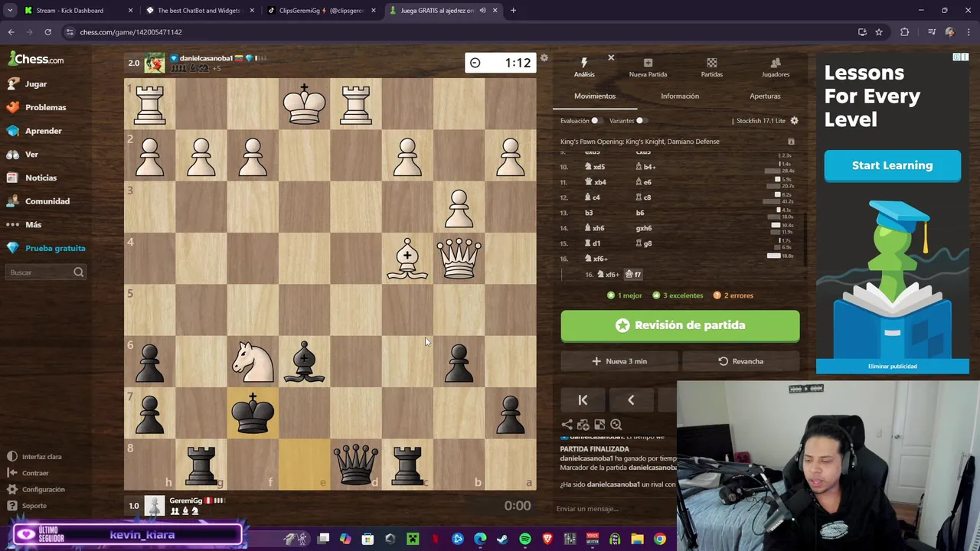The height and width of the screenshot is (551, 980).
Task: Open the tab search dropdown arrow
Action: coord(10,11)
